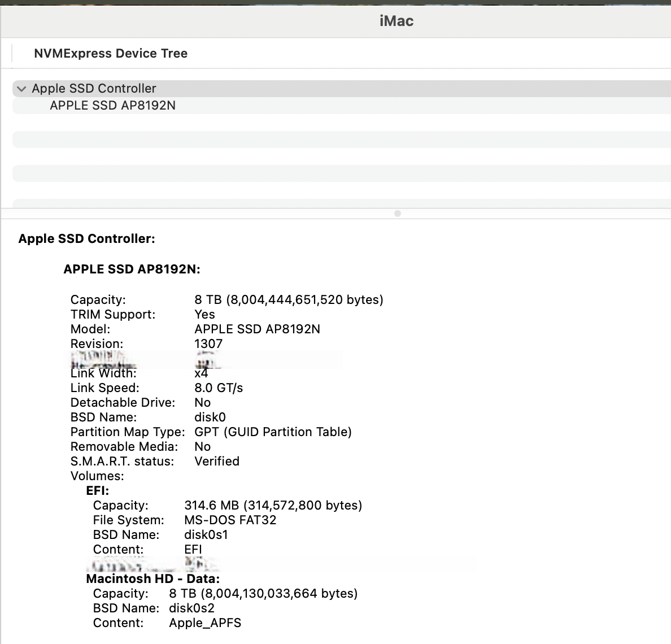Click the S.M.A.R.T. status label

click(x=123, y=462)
